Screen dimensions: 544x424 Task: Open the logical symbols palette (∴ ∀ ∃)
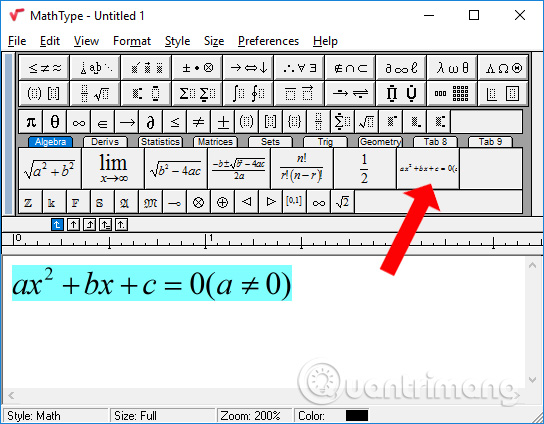pos(299,67)
